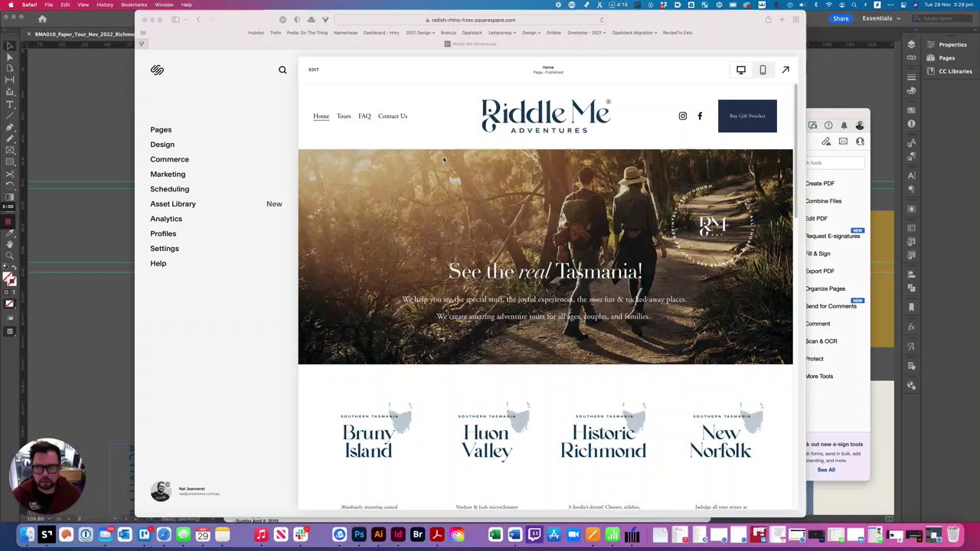This screenshot has width=980, height=551.
Task: Expand the 2021 Design bookmarks folder
Action: coord(420,33)
